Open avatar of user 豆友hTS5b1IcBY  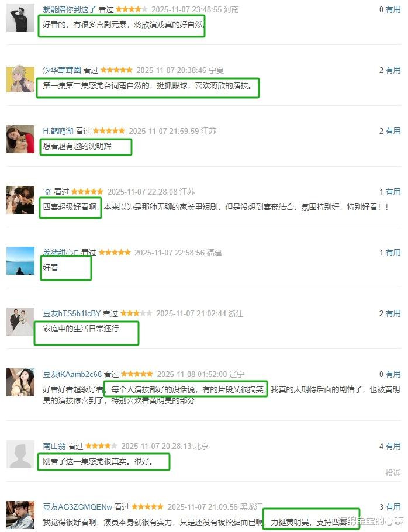pyautogui.click(x=20, y=322)
